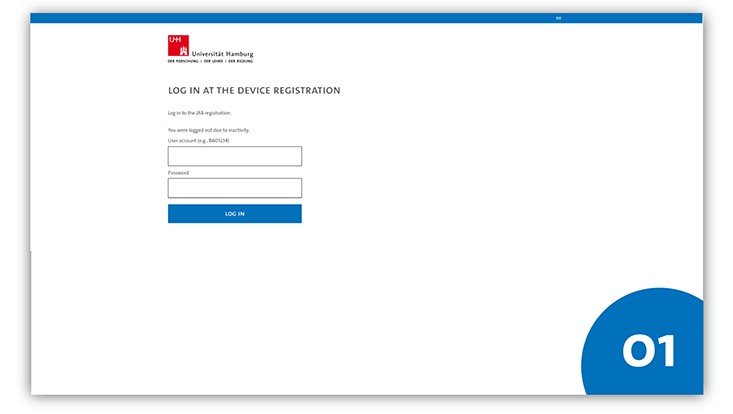Click the 'Password' field label
The image size is (733, 414).
[178, 173]
